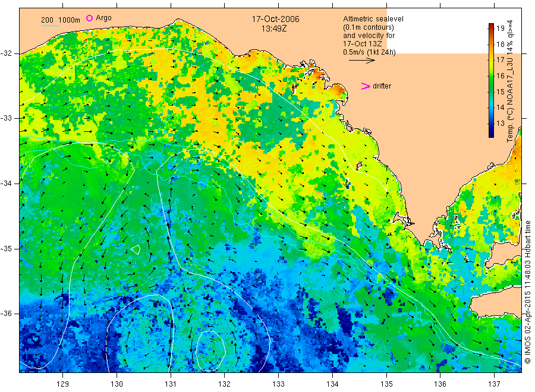Image resolution: width=535 pixels, height=392 pixels.
Task: Click the '0.5m/s (1kt 24h)' caption text
Action: (369, 52)
